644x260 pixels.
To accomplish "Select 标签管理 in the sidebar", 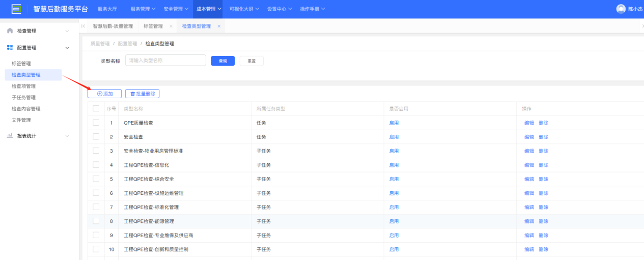I will (x=21, y=64).
